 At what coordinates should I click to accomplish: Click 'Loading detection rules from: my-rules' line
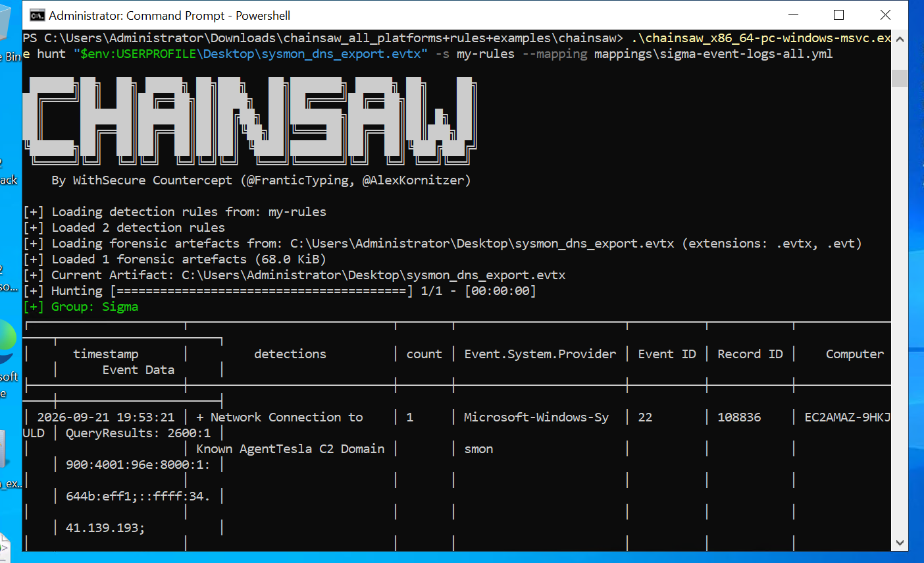175,211
